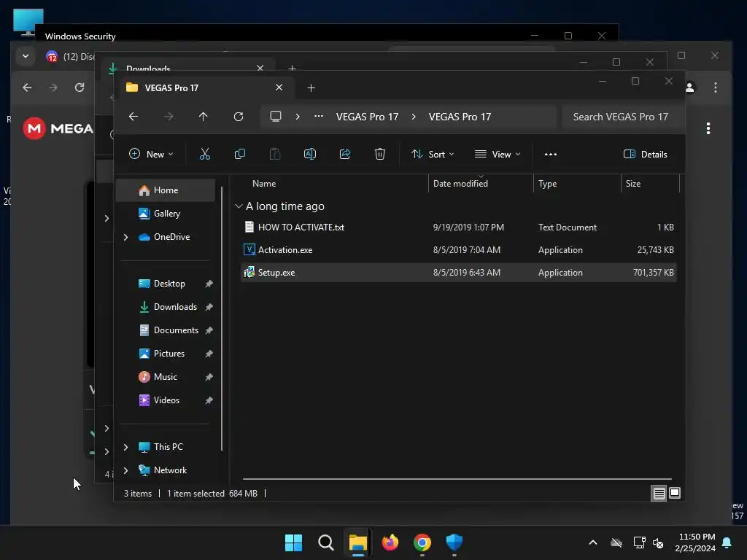The height and width of the screenshot is (560, 747).
Task: Open the New item dropdown
Action: click(152, 154)
